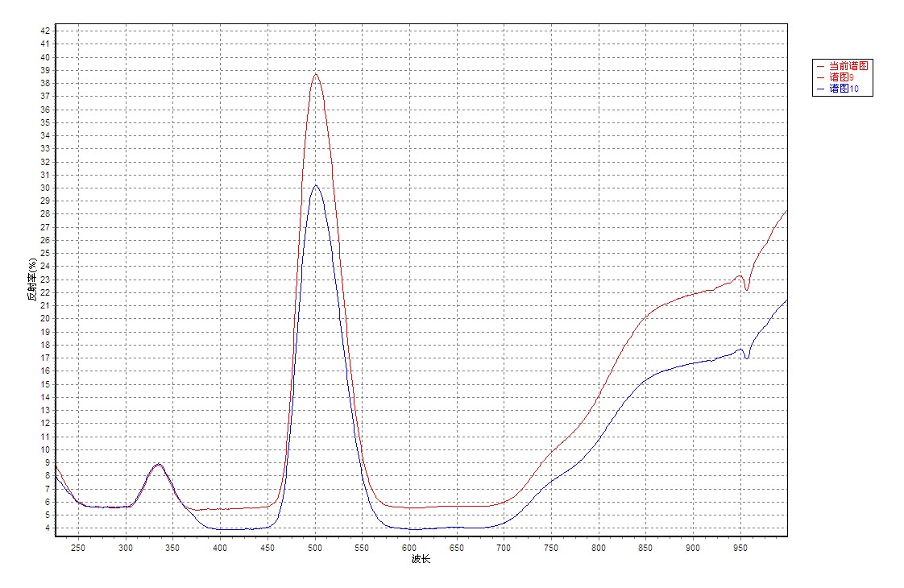Click the 波长 x-axis title

point(421,560)
